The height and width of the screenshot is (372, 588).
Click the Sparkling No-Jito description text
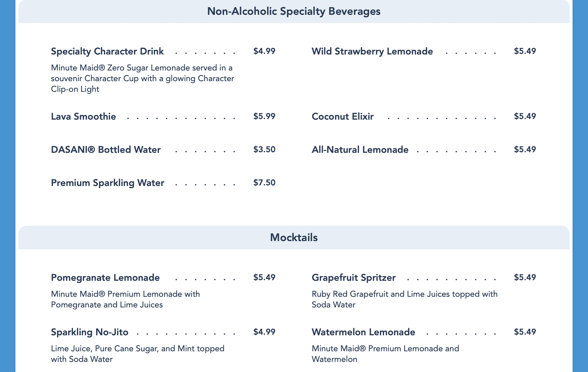[138, 354]
